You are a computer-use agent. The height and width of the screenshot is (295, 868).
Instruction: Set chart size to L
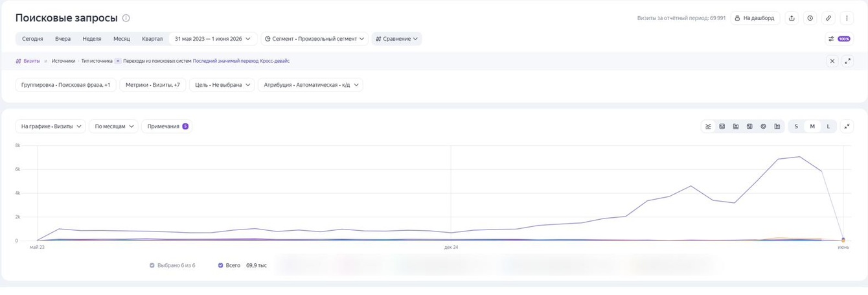click(828, 126)
